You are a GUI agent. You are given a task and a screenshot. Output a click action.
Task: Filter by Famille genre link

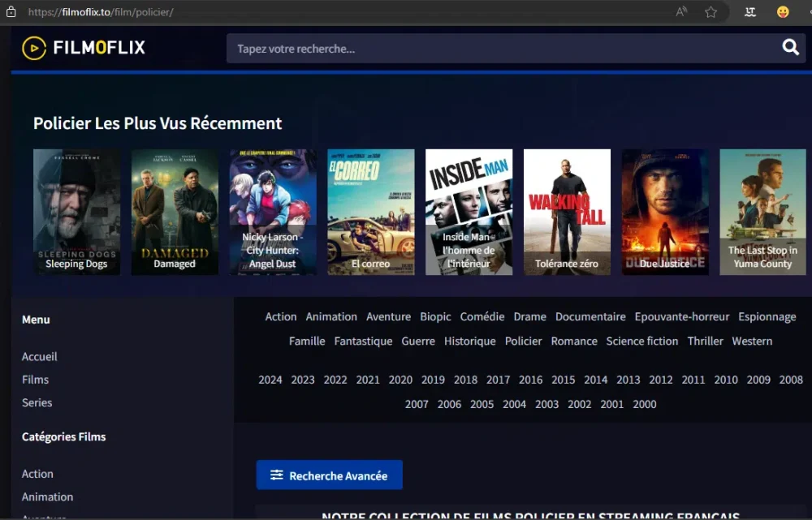tap(307, 341)
